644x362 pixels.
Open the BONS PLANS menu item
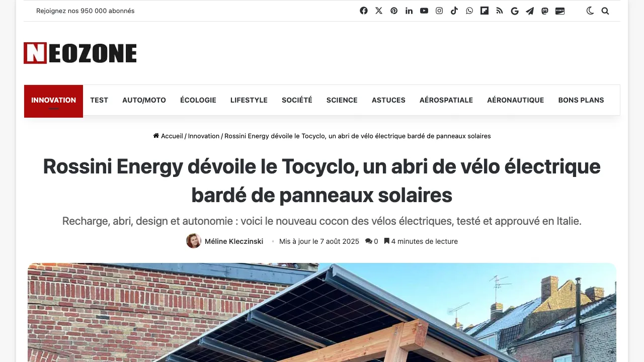click(581, 100)
